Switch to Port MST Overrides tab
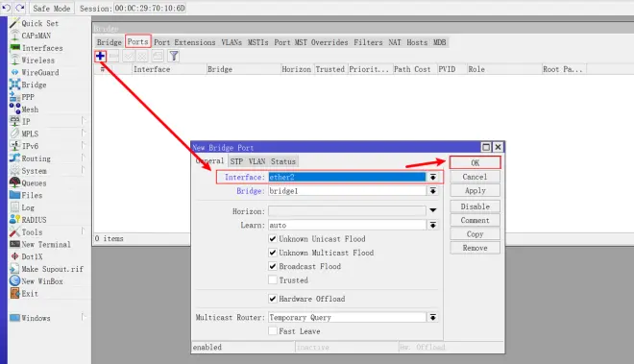634x364 pixels. click(311, 42)
